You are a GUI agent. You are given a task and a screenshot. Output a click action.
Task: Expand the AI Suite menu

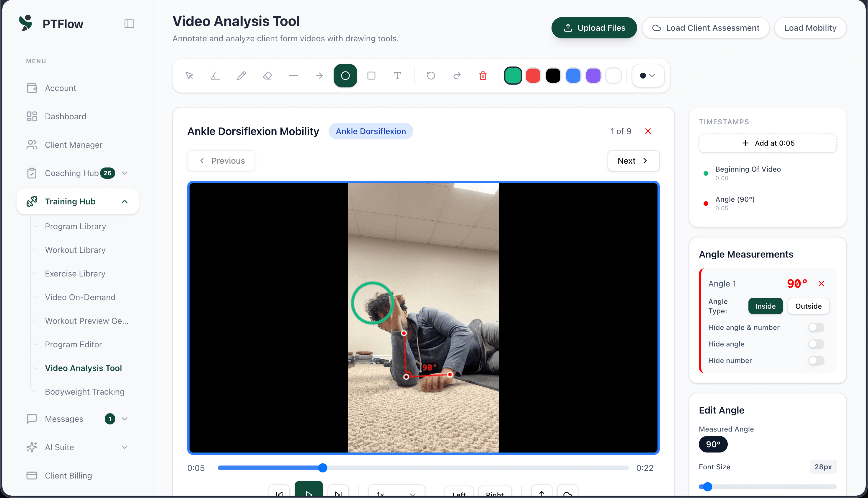125,447
